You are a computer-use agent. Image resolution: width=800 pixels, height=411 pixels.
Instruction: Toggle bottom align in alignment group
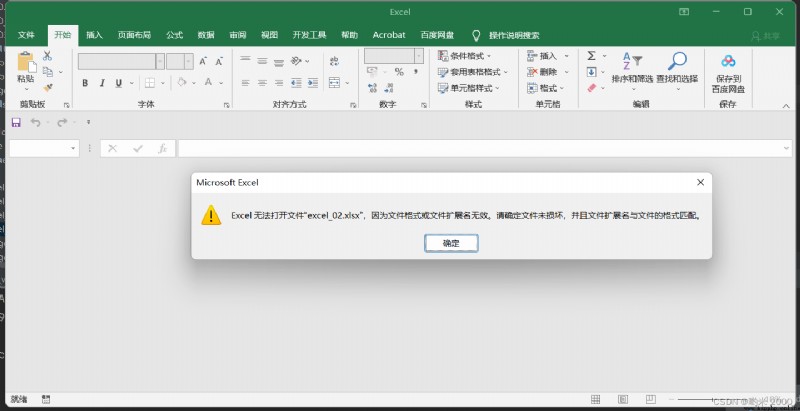point(279,61)
